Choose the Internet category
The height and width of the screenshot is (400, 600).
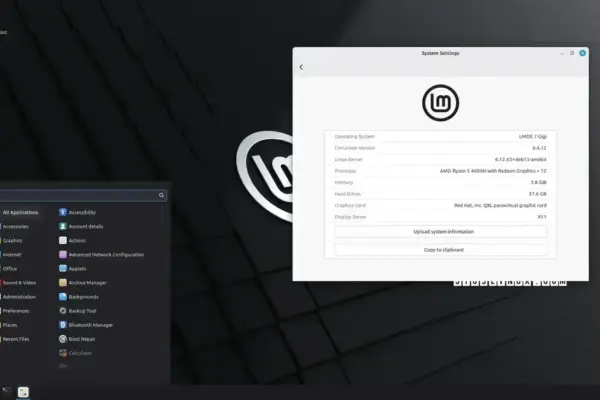click(x=12, y=255)
